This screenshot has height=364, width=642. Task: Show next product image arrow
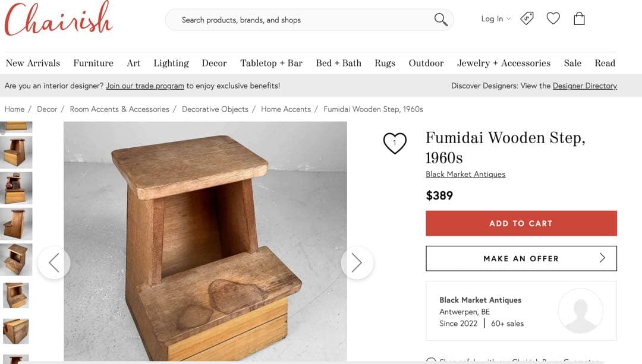(357, 262)
